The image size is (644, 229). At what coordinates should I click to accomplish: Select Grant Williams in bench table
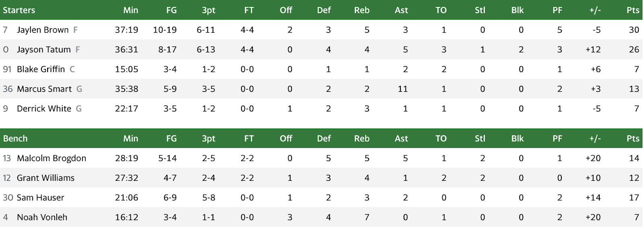pos(45,178)
